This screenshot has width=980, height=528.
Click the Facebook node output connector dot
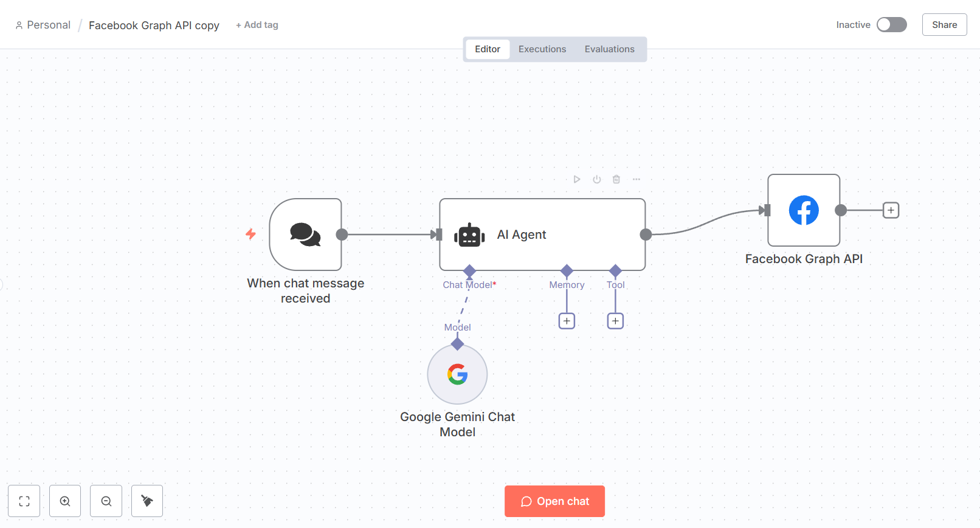(x=841, y=210)
